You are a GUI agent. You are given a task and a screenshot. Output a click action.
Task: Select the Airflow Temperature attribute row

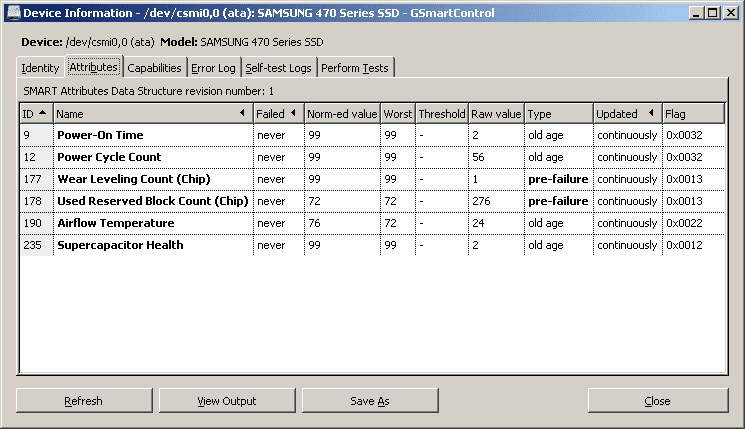coord(373,223)
